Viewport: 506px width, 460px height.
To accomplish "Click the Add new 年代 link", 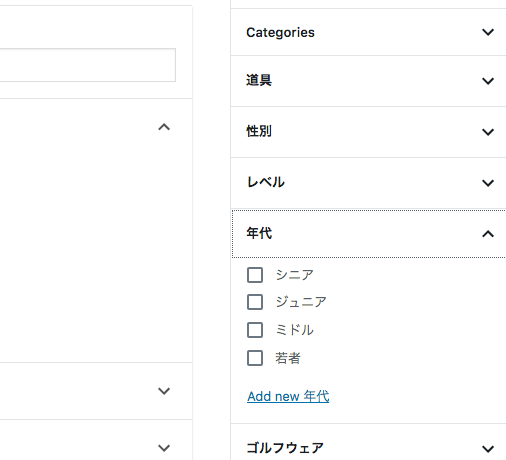I will point(288,396).
